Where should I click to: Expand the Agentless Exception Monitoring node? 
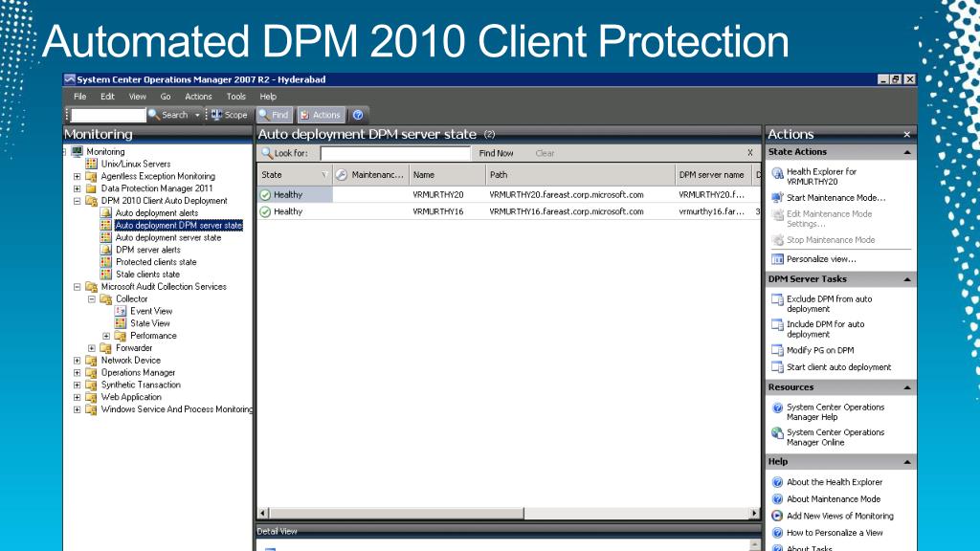point(77,176)
